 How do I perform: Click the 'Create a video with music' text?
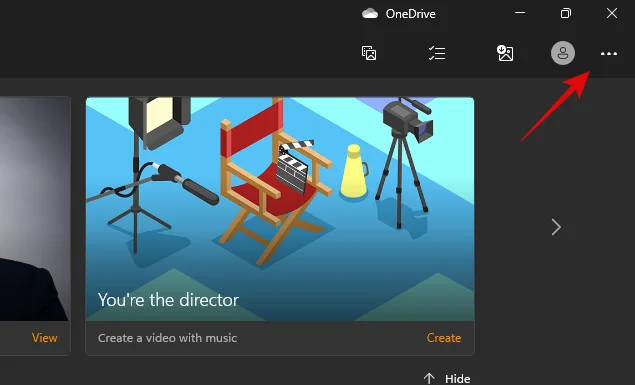tap(167, 338)
